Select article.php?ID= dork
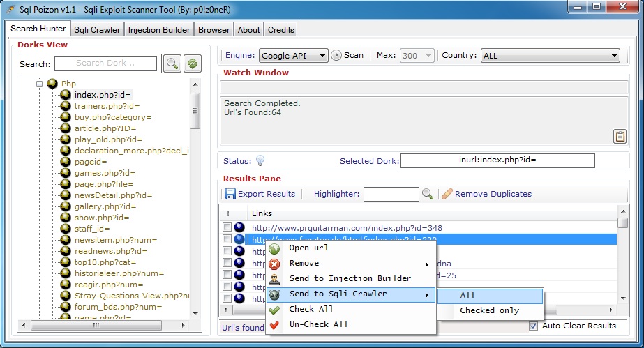Image resolution: width=644 pixels, height=348 pixels. (105, 128)
